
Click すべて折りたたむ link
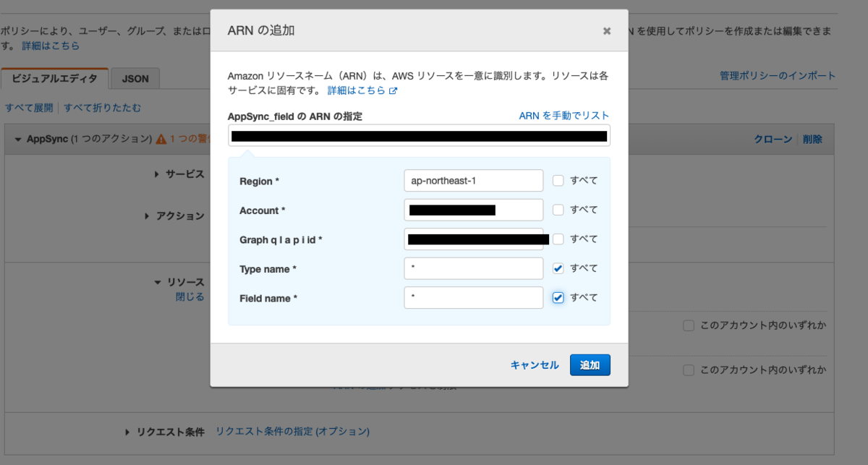[x=102, y=108]
